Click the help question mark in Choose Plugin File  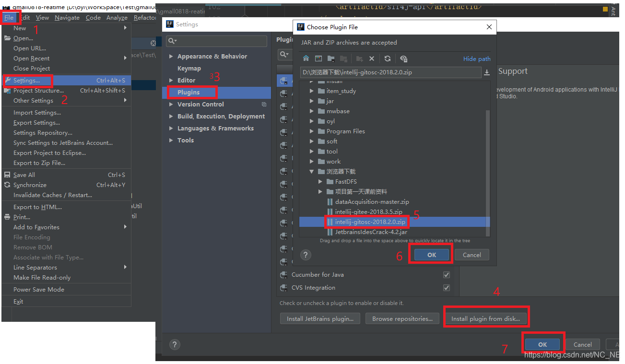pyautogui.click(x=306, y=255)
